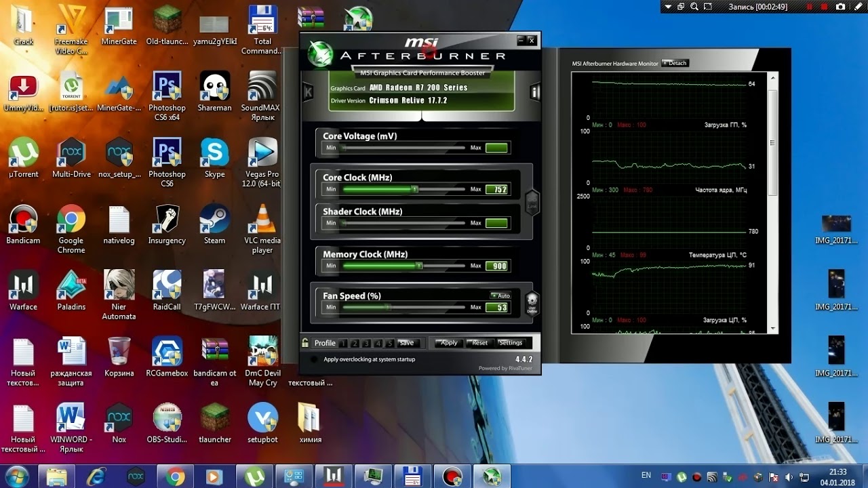Click the Bandicam rectangle select icon
Screen dimensions: 868x488
coord(708,7)
